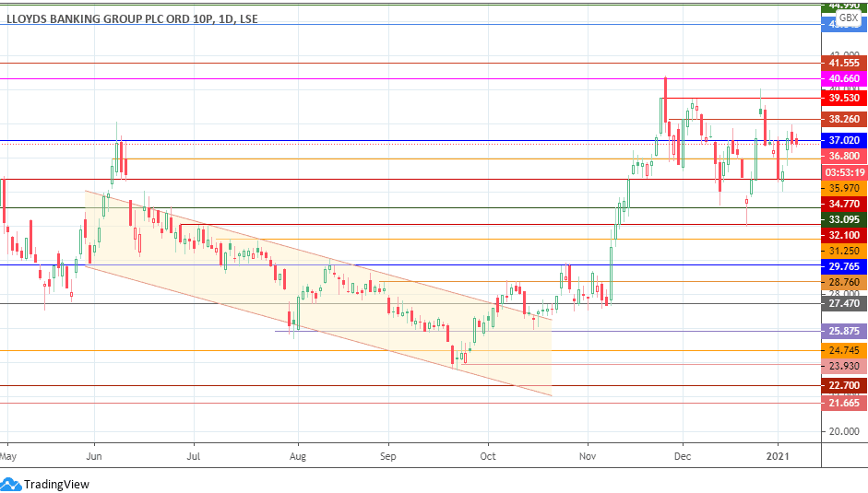
Task: Select the dark green 33.095 price label
Action: click(844, 219)
